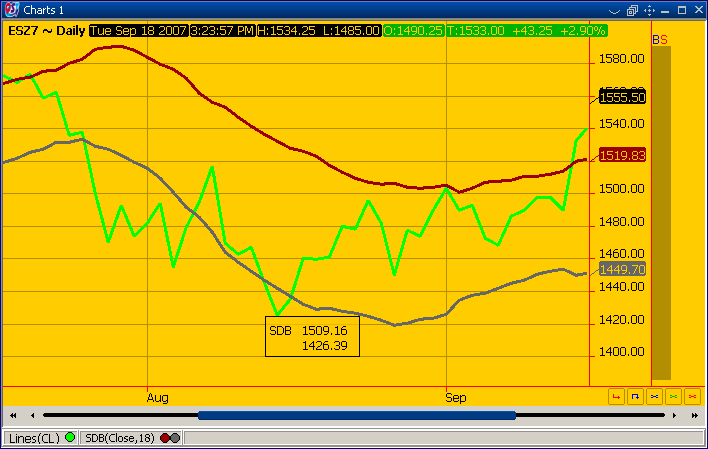708x449 pixels.
Task: Click 1440.00 on the price scale
Action: [621, 287]
